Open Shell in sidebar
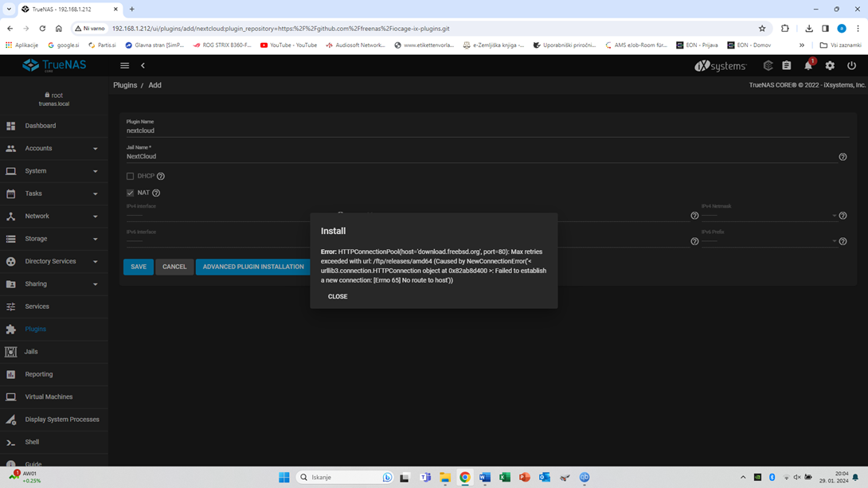This screenshot has height=488, width=868. tap(53, 442)
